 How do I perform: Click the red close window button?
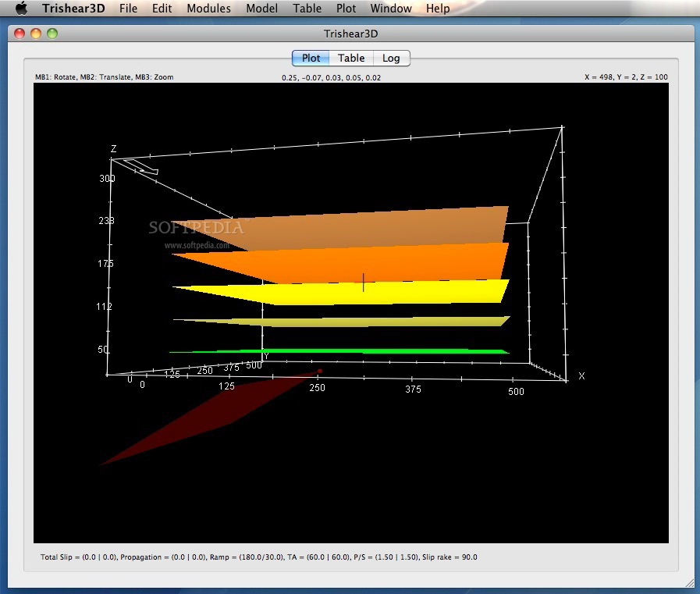[x=19, y=34]
